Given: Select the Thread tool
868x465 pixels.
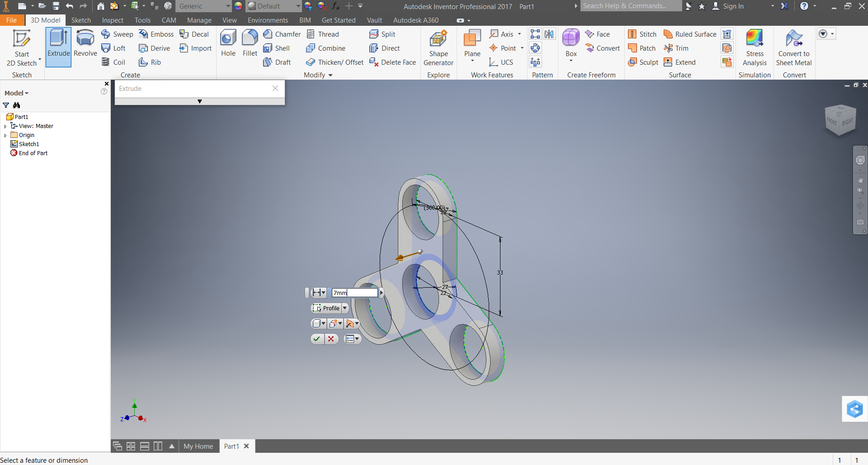Looking at the screenshot, I should (x=322, y=34).
